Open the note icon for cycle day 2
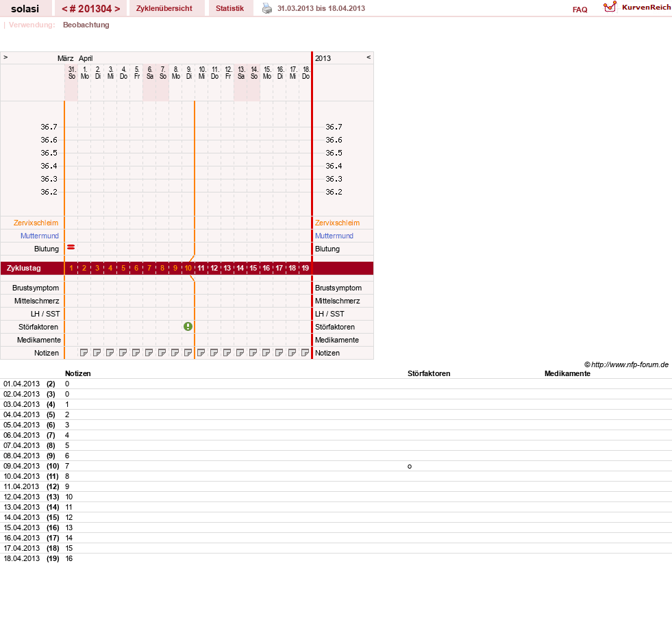This screenshot has width=672, height=633. click(x=84, y=353)
